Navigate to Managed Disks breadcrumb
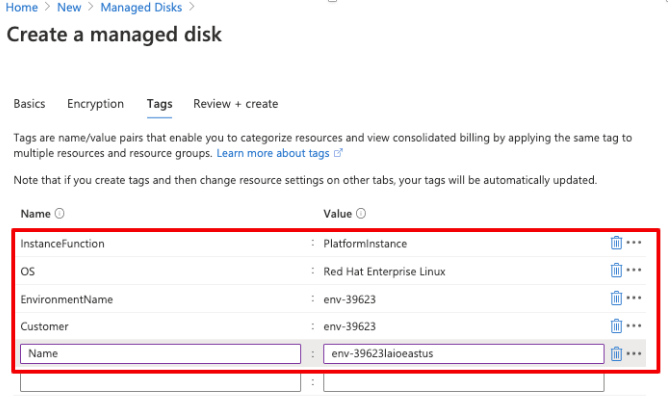The height and width of the screenshot is (403, 668). pos(141,8)
